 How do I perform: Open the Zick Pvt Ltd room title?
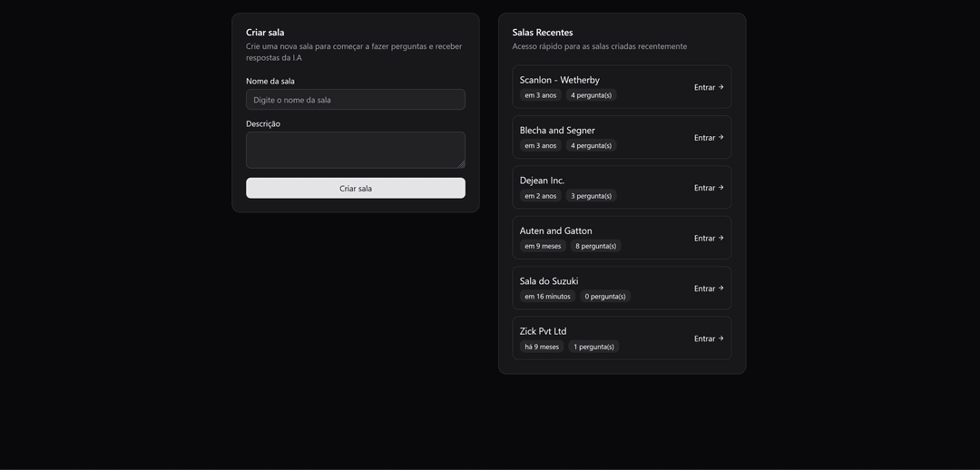tap(543, 331)
